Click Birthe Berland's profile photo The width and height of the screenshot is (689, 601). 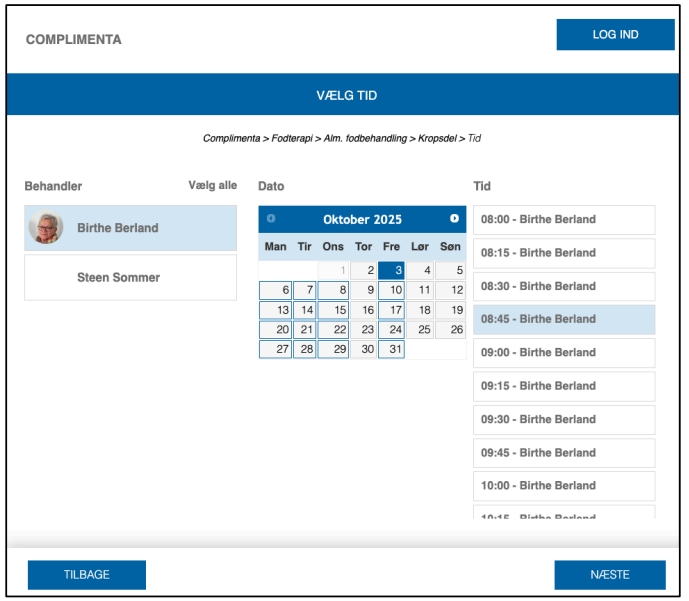[x=45, y=228]
